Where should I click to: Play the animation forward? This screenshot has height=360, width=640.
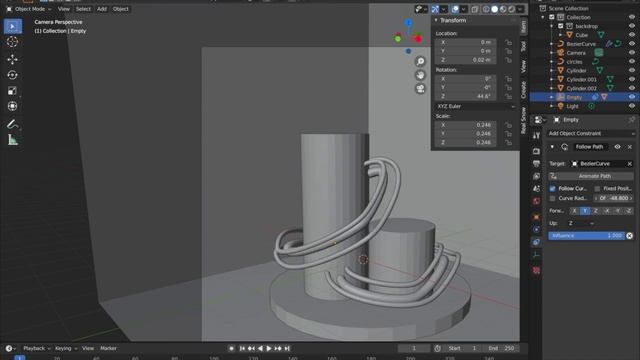pos(269,349)
